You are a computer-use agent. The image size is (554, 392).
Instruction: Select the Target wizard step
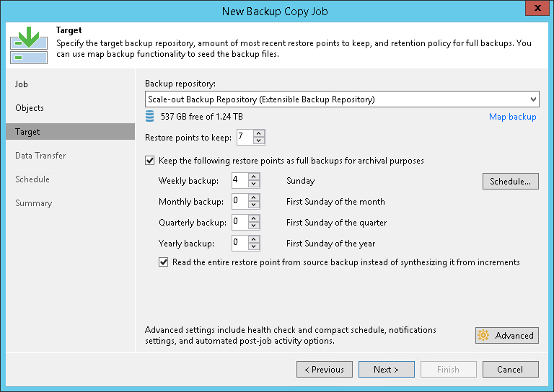click(x=28, y=132)
